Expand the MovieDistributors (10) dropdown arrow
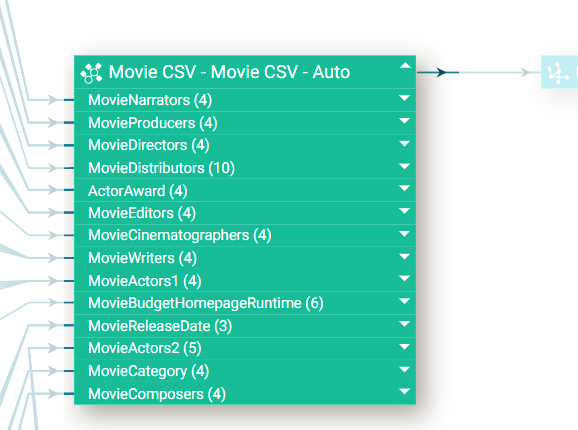 tap(404, 166)
